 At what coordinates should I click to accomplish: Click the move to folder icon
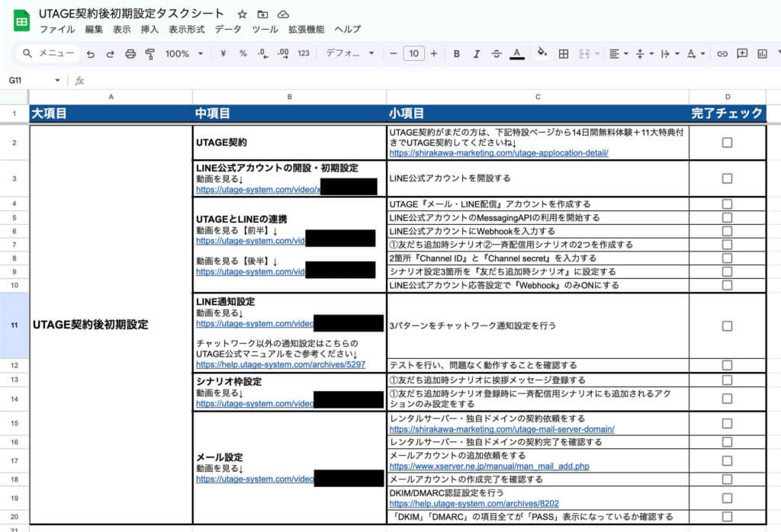pos(262,14)
